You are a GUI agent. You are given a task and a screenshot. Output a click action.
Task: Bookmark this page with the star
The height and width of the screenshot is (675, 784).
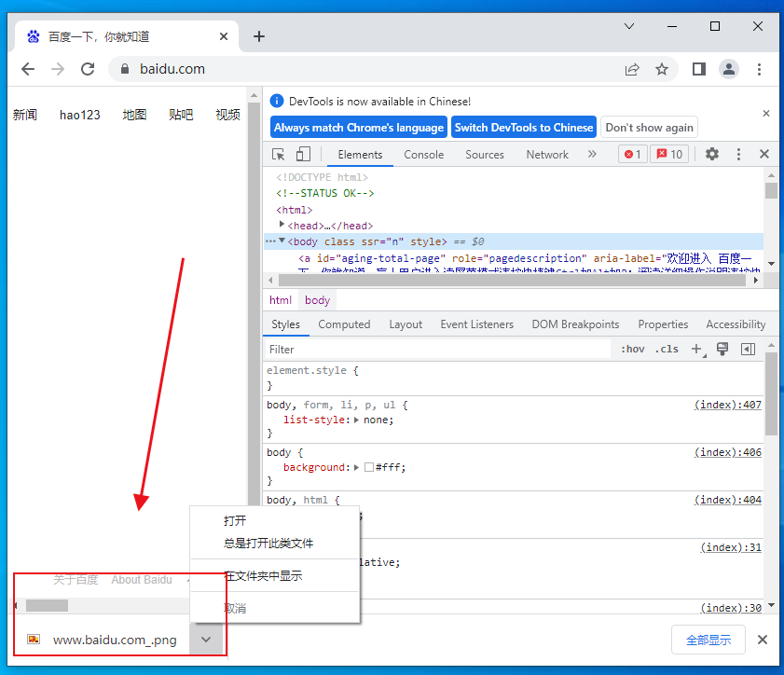[x=662, y=69]
